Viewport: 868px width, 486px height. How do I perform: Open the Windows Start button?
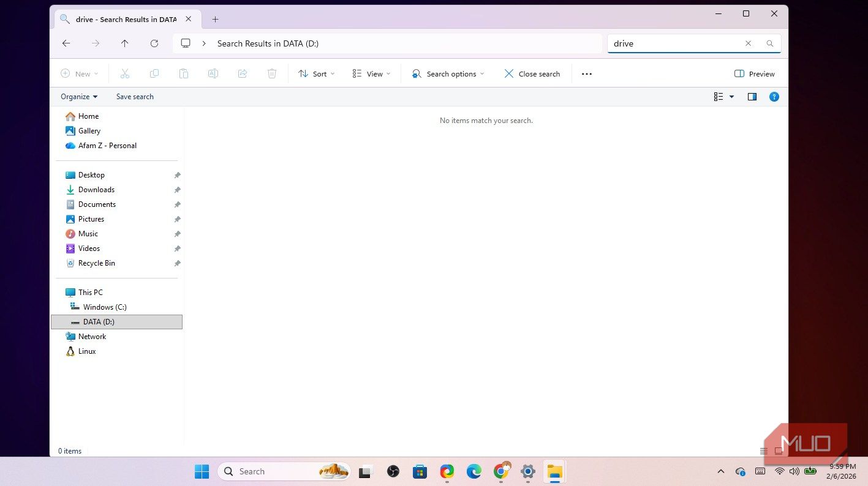tap(202, 471)
